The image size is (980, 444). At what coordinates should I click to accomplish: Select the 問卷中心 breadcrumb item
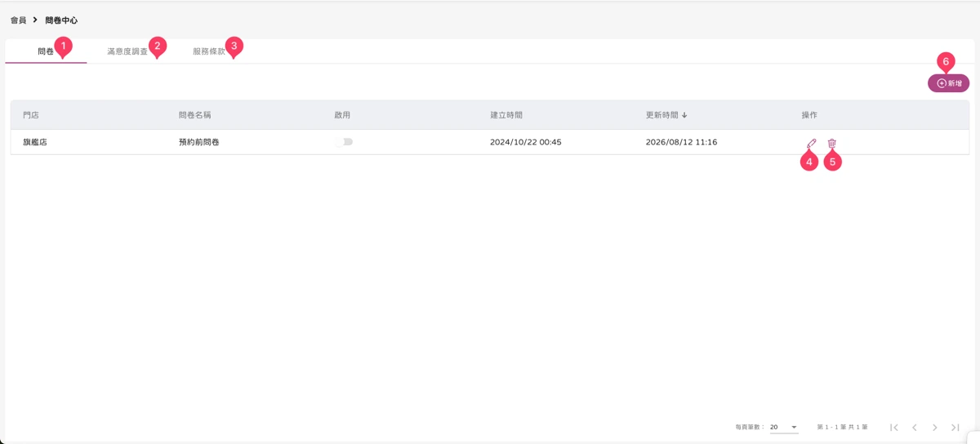61,20
